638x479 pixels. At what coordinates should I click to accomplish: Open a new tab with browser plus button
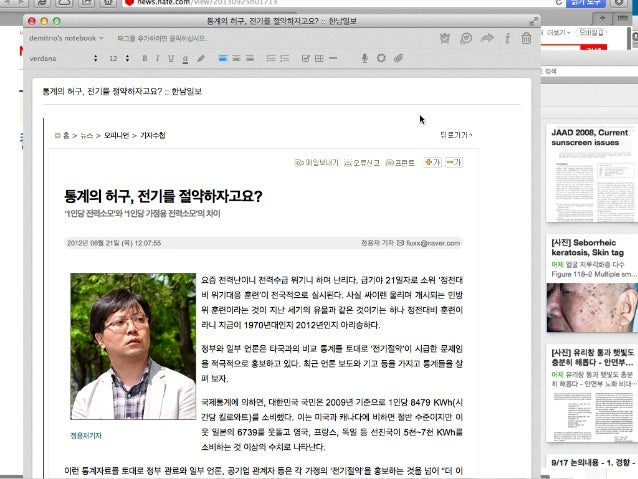click(x=603, y=18)
